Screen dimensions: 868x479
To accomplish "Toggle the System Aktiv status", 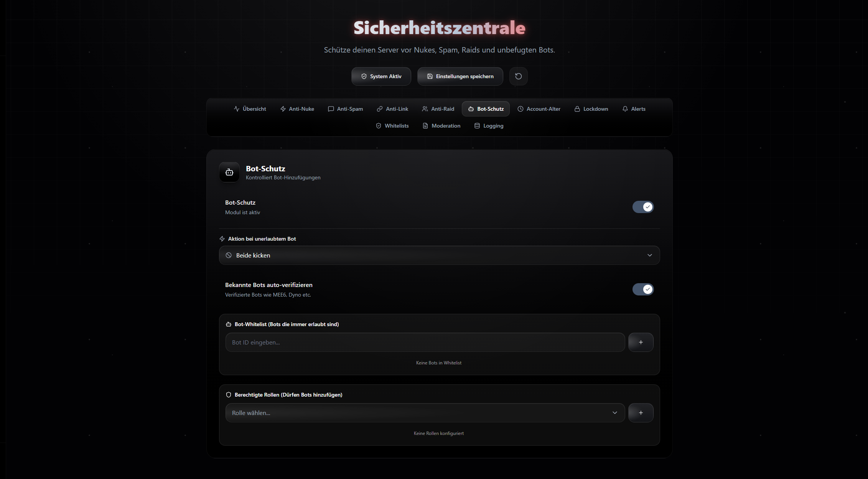I will [381, 76].
